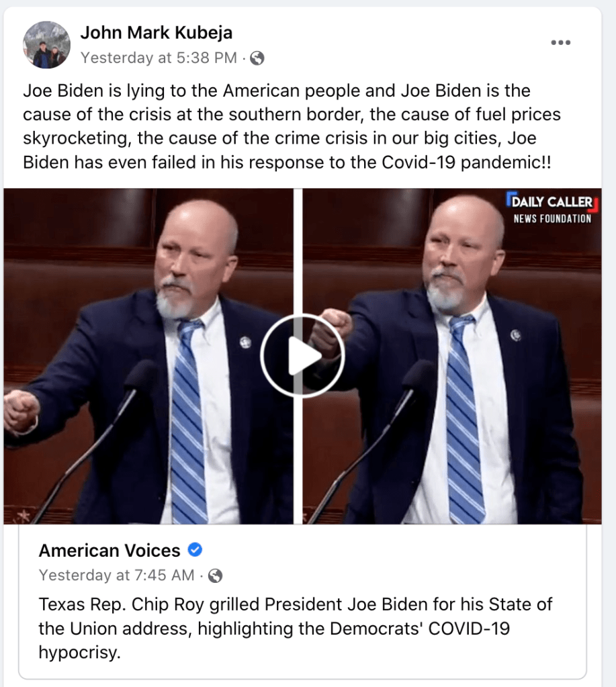
Task: Open the American Voices page link
Action: pyautogui.click(x=109, y=550)
